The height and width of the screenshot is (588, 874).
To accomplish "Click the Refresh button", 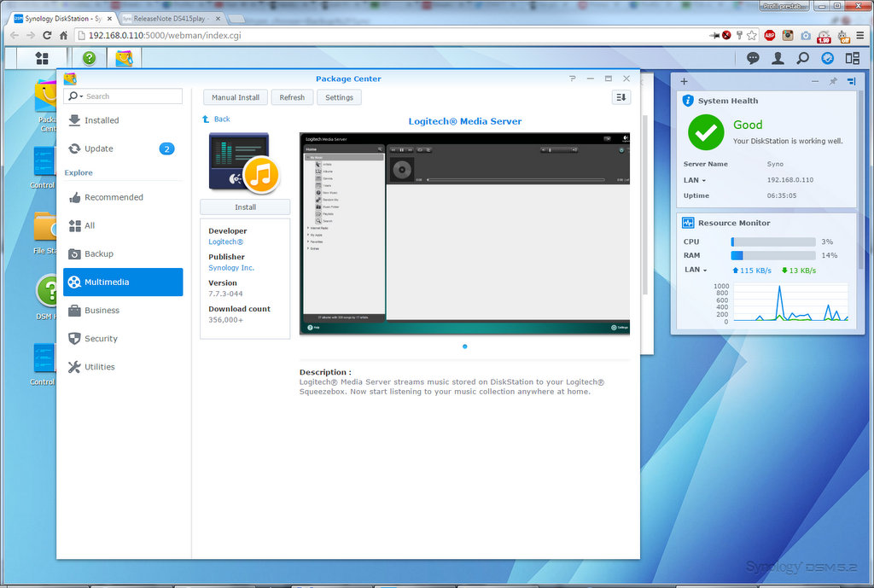I will (292, 97).
